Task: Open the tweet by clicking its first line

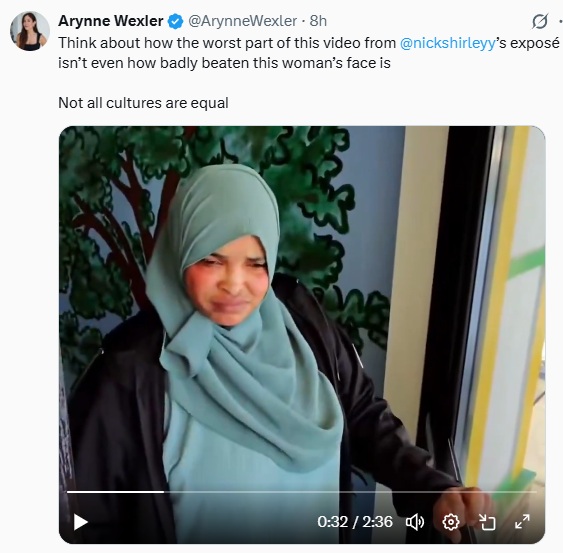Action: click(x=309, y=43)
